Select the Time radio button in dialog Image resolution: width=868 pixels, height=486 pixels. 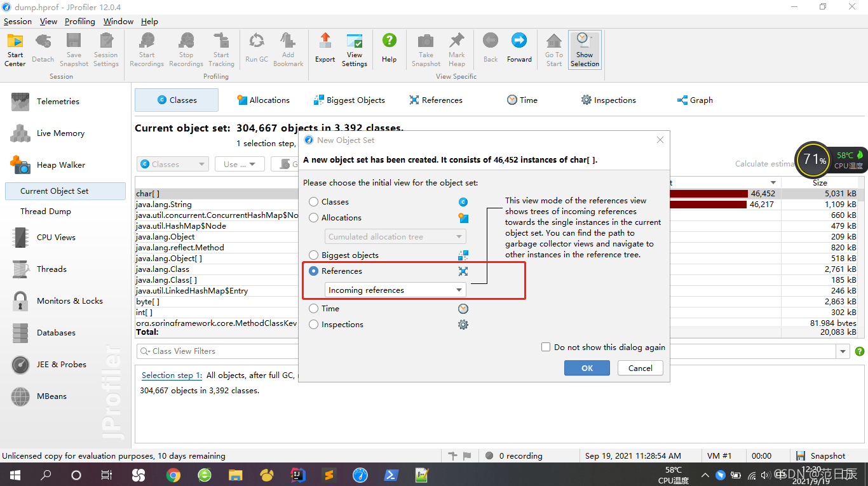point(313,308)
